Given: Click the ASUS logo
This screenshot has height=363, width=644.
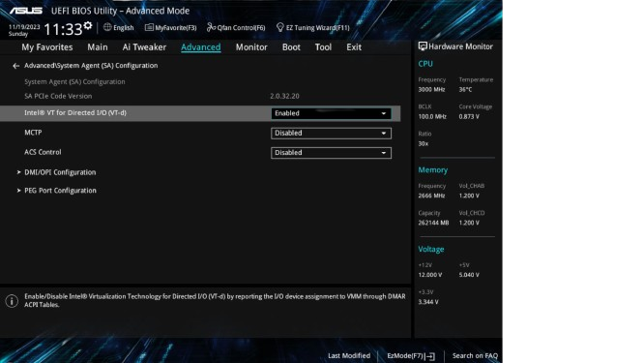Looking at the screenshot, I should (x=25, y=11).
